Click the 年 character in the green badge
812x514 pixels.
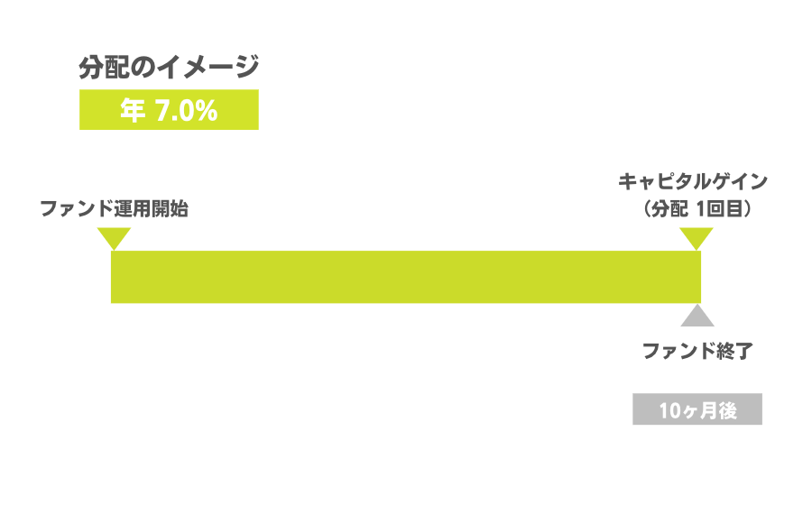click(133, 110)
